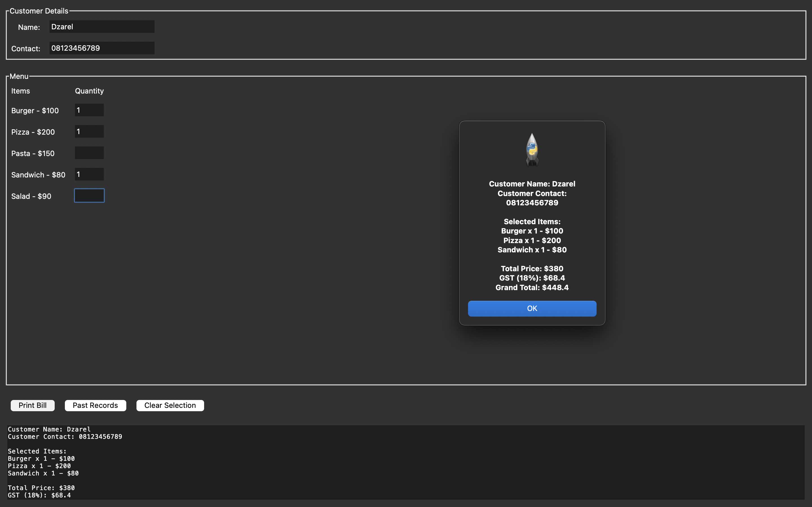Image resolution: width=812 pixels, height=507 pixels.
Task: Click the Quantity column header
Action: pos(89,91)
